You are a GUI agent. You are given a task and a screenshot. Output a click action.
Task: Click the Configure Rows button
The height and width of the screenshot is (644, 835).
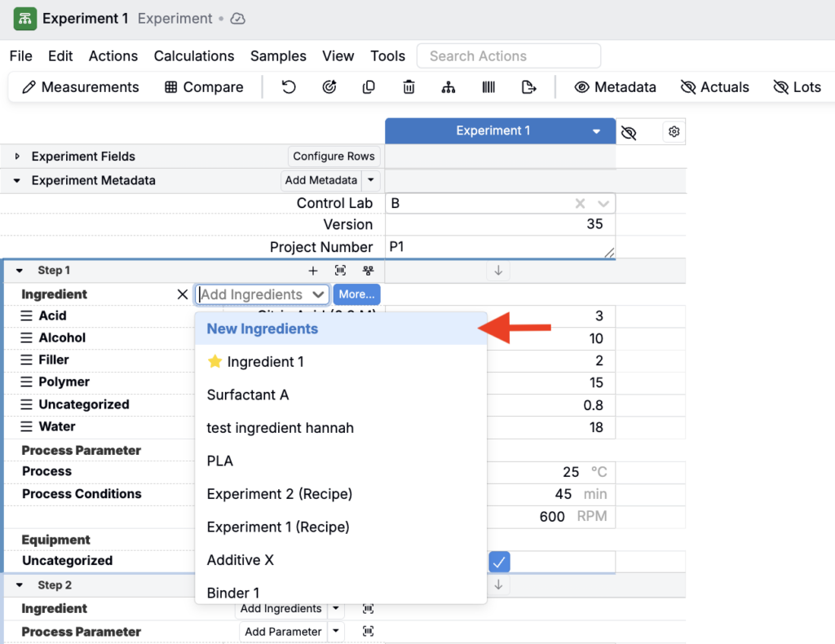pos(334,157)
